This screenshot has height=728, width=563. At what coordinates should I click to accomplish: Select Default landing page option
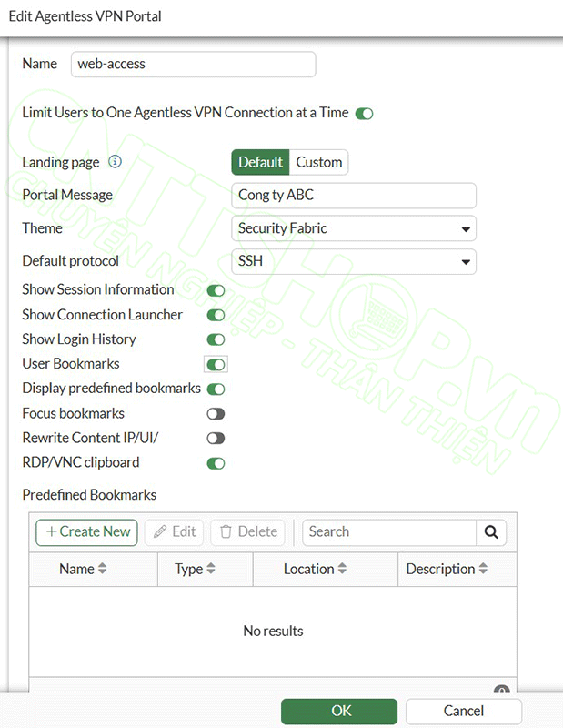(x=260, y=163)
